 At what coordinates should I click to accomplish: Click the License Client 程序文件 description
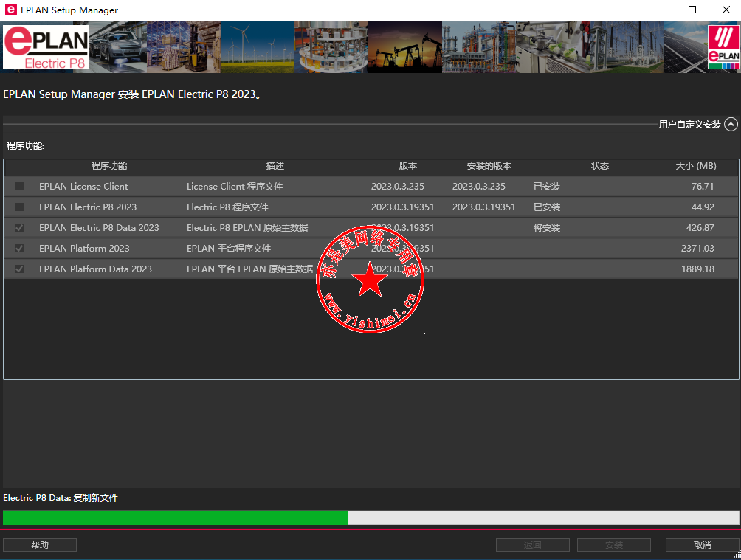(x=235, y=186)
